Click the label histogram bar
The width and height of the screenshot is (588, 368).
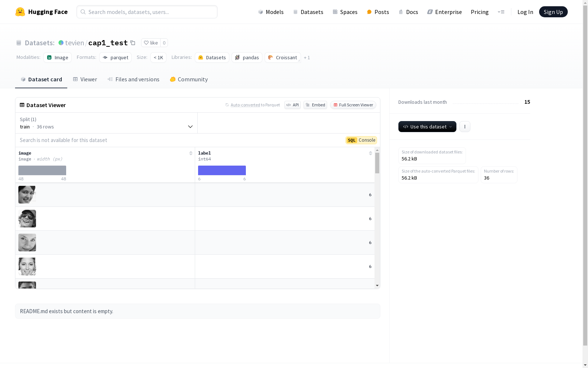coord(222,170)
